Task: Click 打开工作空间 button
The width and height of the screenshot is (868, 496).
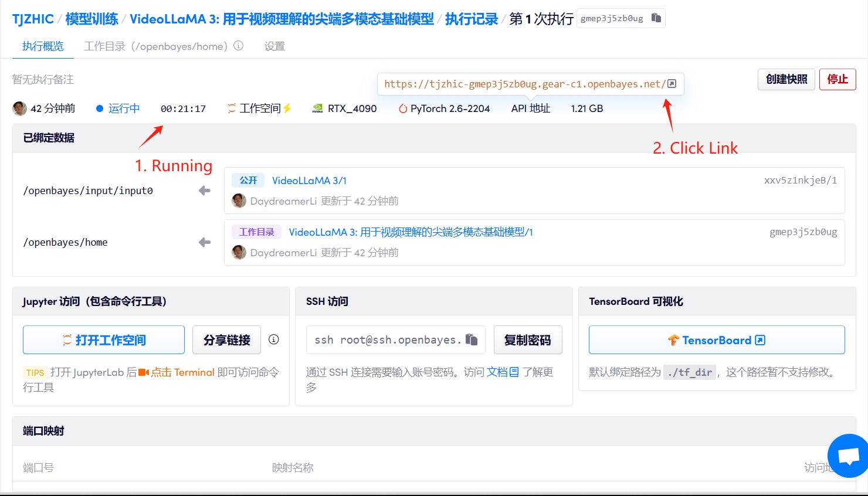Action: [x=104, y=340]
